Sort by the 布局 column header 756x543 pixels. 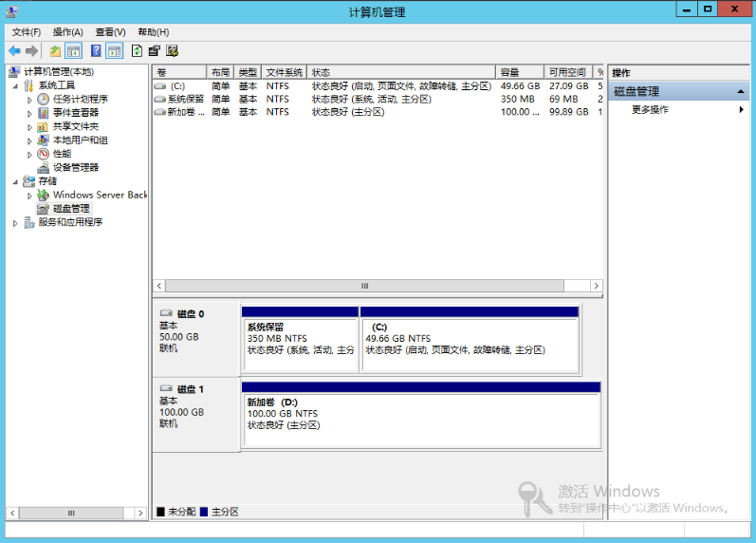[x=220, y=72]
